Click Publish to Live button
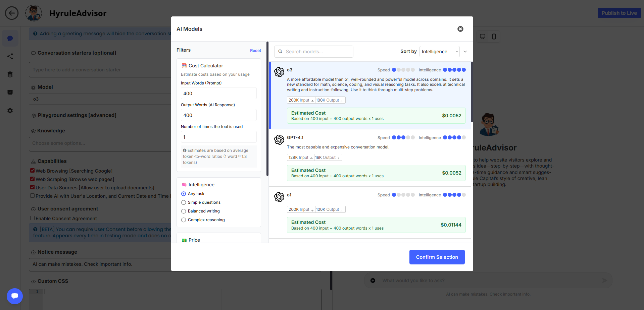 pyautogui.click(x=619, y=13)
